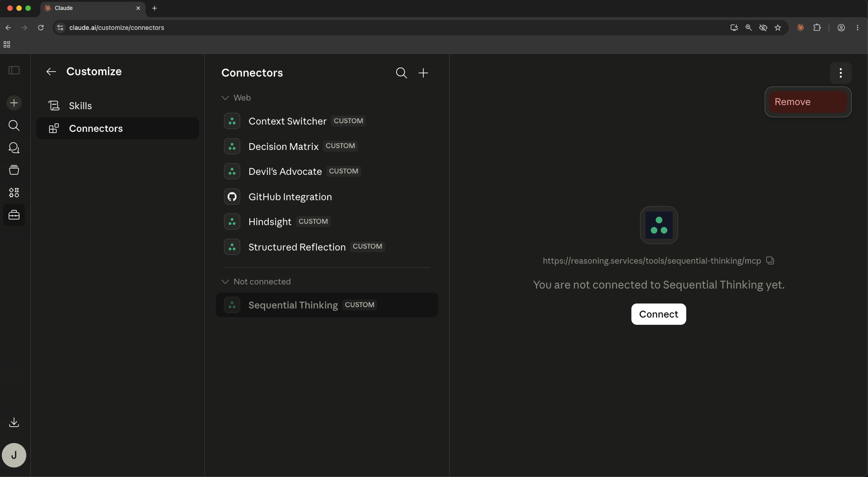Toggle the sidebar panel icon
Image resolution: width=868 pixels, height=477 pixels.
(14, 70)
